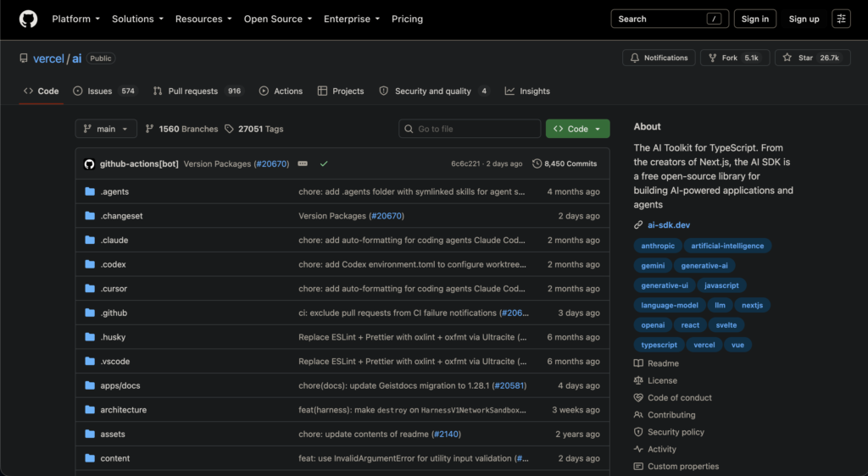The image size is (868, 476).
Task: Open the appearance settings icon beside Sign up
Action: click(x=841, y=19)
